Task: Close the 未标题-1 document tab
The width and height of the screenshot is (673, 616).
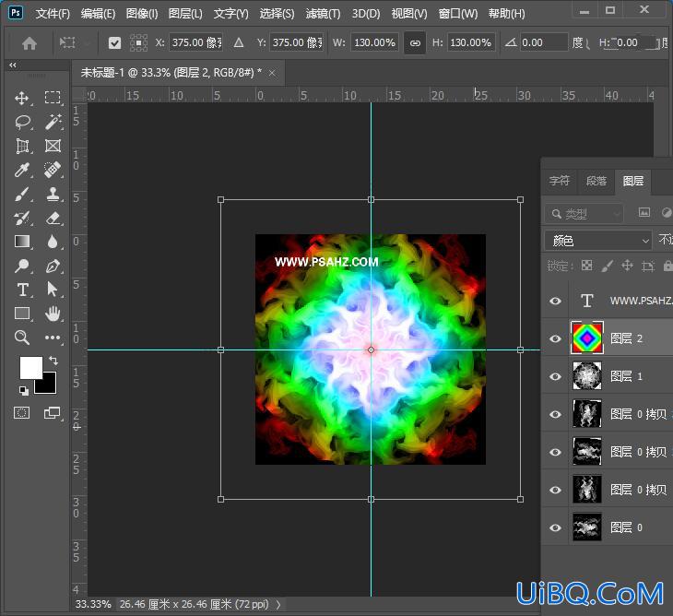Action: click(272, 74)
